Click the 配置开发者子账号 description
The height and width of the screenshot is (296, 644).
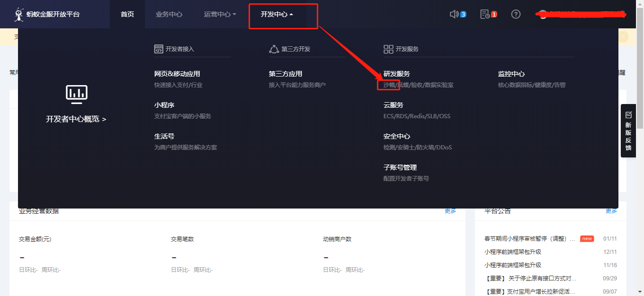pos(406,179)
